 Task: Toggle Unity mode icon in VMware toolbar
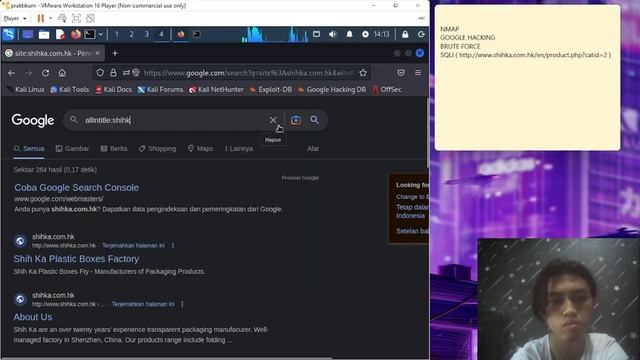pyautogui.click(x=91, y=18)
